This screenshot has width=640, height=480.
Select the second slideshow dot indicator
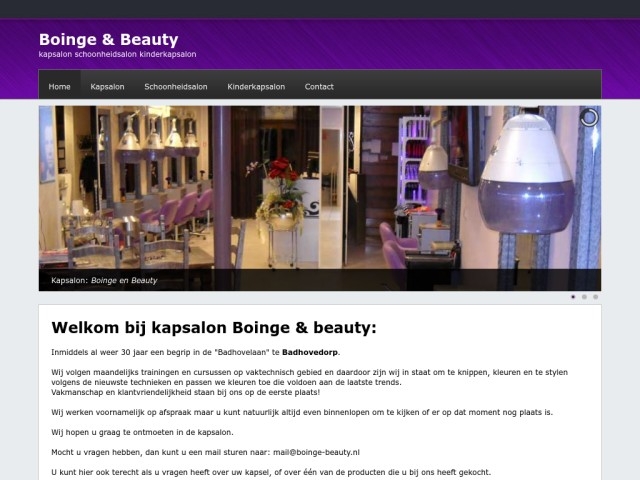point(584,297)
